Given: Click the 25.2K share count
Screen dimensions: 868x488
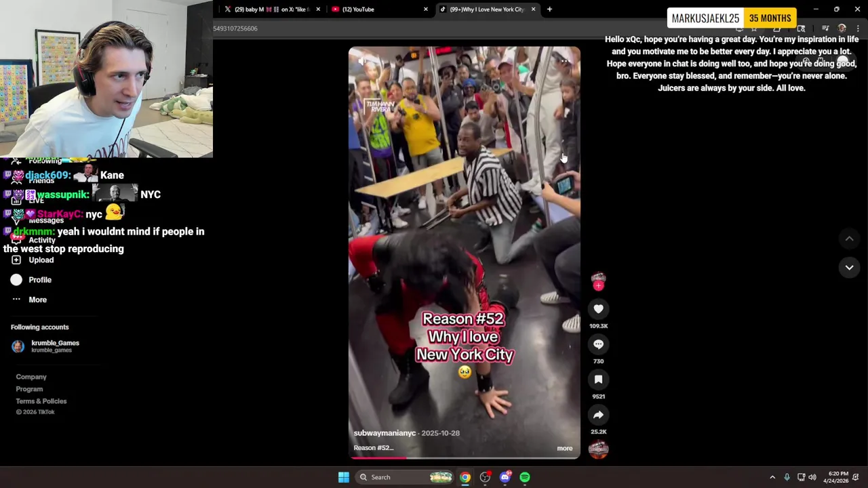Looking at the screenshot, I should (598, 432).
